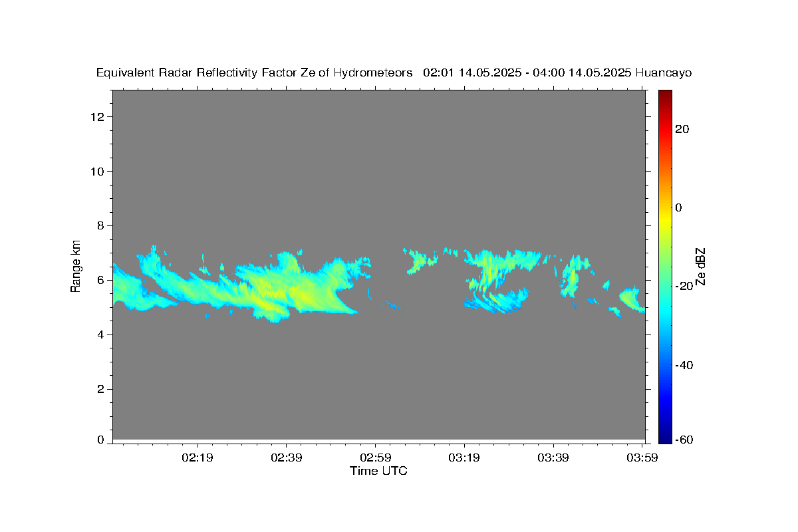Click the 0 km range tick label

(102, 440)
